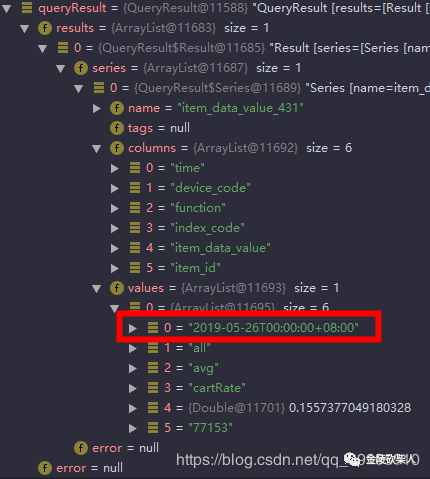The height and width of the screenshot is (479, 430).
Task: Expand the Double@11701 value entry
Action: 133,408
